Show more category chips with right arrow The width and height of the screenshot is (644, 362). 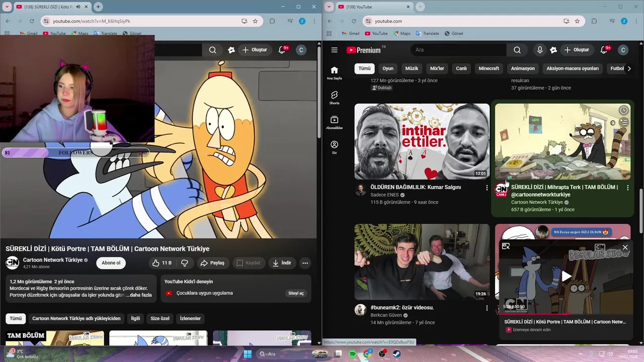pyautogui.click(x=629, y=68)
